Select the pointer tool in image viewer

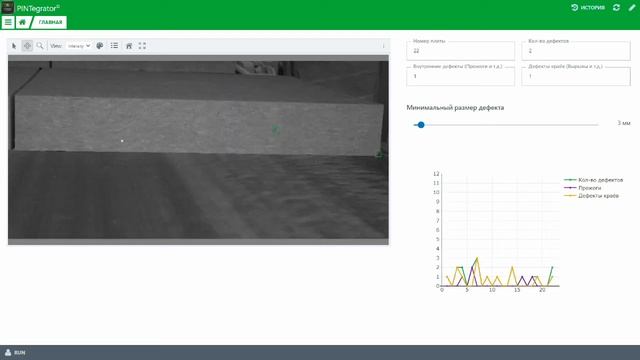[14, 46]
